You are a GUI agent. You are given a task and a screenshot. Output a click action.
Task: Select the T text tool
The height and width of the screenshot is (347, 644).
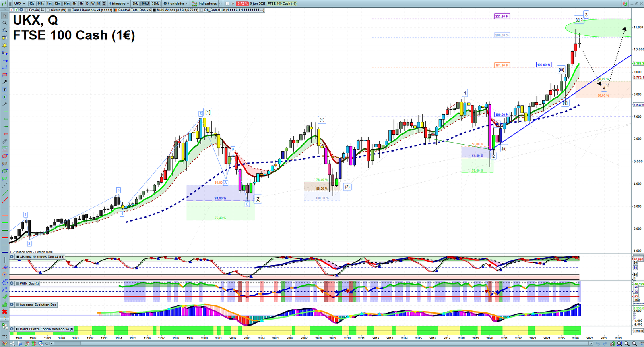point(5,89)
